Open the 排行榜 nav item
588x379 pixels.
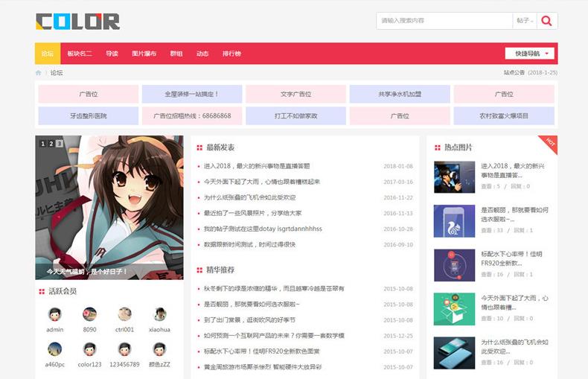tap(231, 54)
